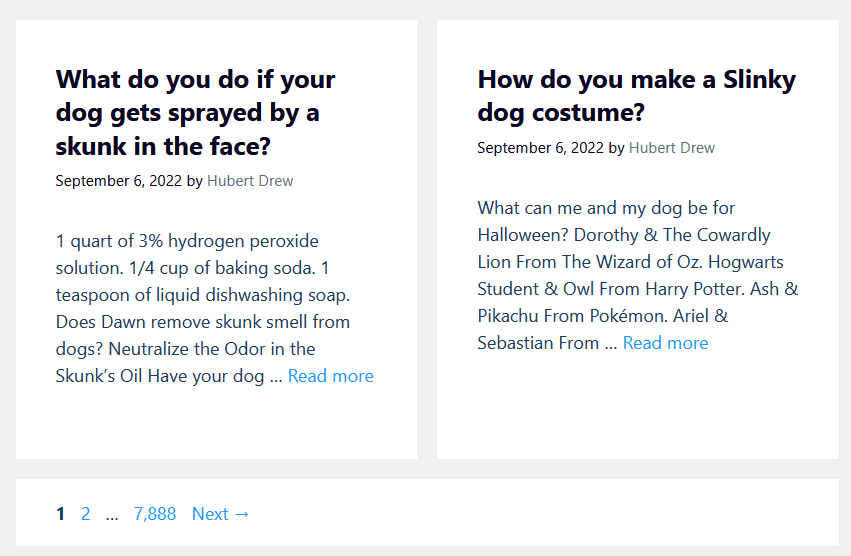Click Read more on the skunk post excerpt

click(x=331, y=376)
